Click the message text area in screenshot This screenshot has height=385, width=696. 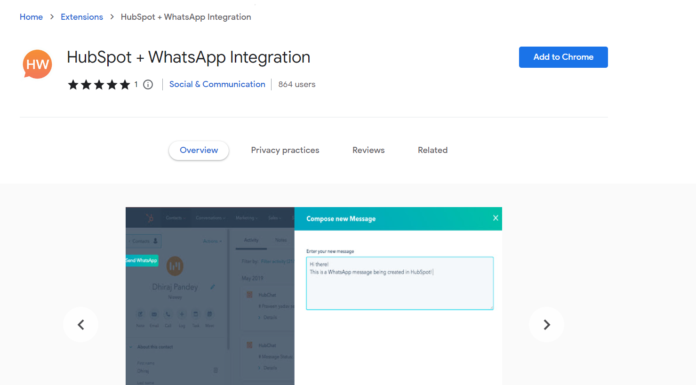[x=399, y=283]
